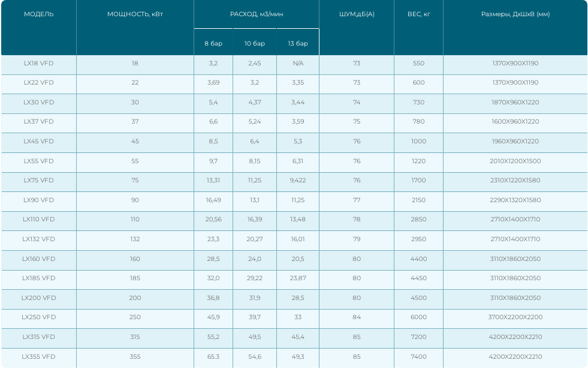Viewport: 588px width, 369px height.
Task: Select the 10 бар sub-header
Action: click(x=255, y=43)
